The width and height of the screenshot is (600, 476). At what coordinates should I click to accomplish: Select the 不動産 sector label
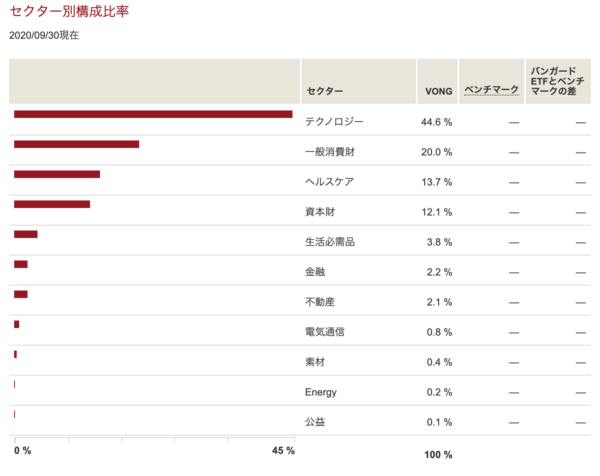pyautogui.click(x=320, y=302)
